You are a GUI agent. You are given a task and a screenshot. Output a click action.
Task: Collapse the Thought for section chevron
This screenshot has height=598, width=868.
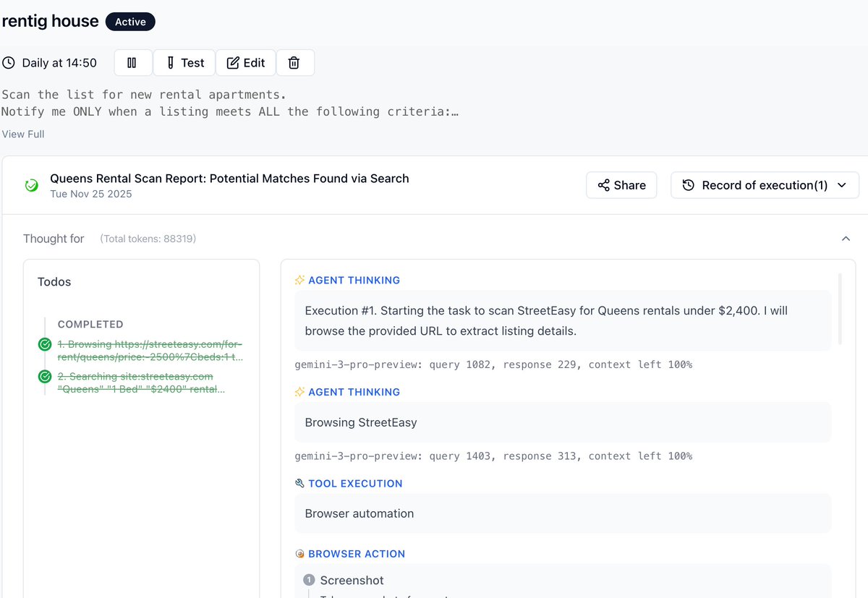[x=846, y=239]
